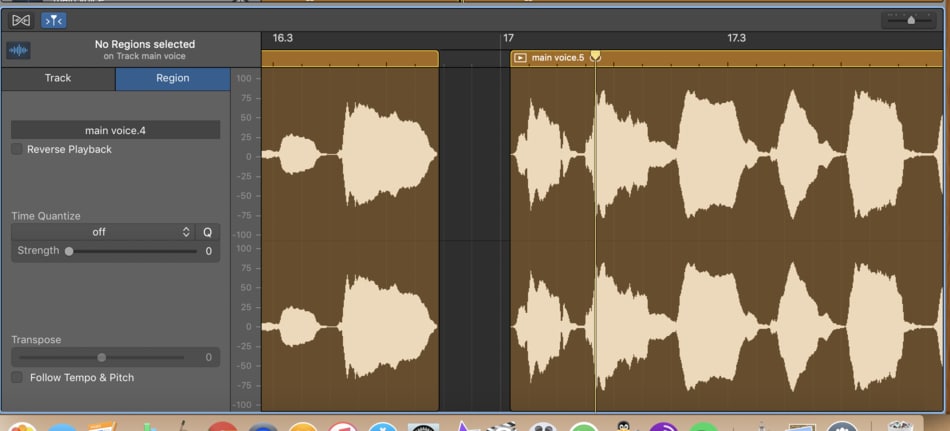Click the playhead marker in the ruler
Image resolution: width=950 pixels, height=431 pixels.
596,57
